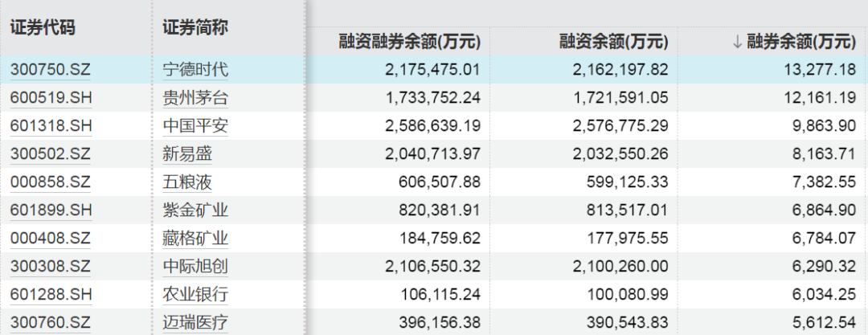This screenshot has width=868, height=335.
Task: Open stock code 000408.SZ
Action: point(51,239)
